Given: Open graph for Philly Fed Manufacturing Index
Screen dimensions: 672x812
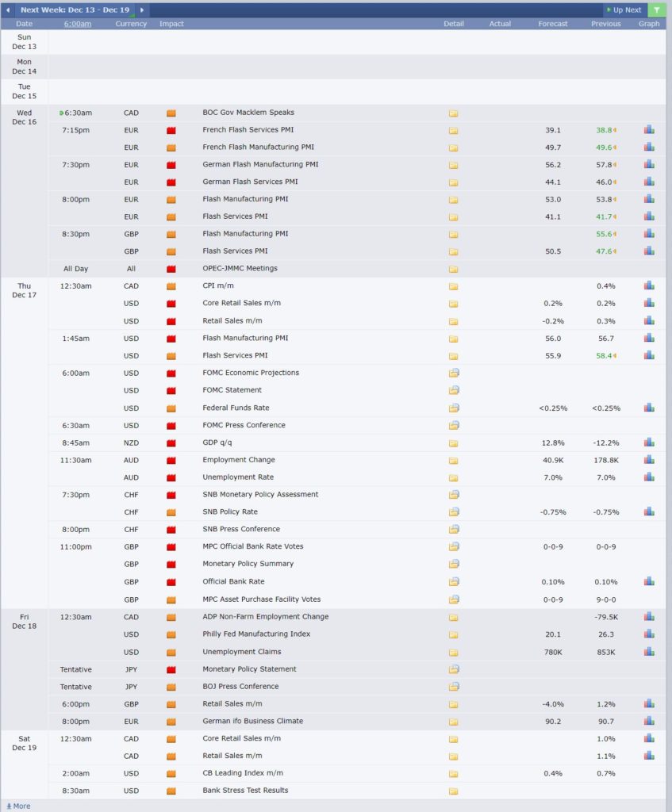Looking at the screenshot, I should [649, 634].
